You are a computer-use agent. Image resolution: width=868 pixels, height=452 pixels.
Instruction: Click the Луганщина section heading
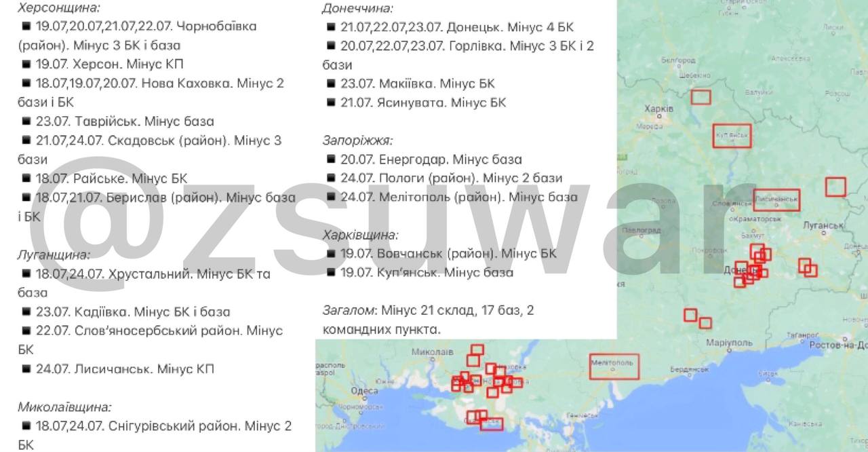54,255
